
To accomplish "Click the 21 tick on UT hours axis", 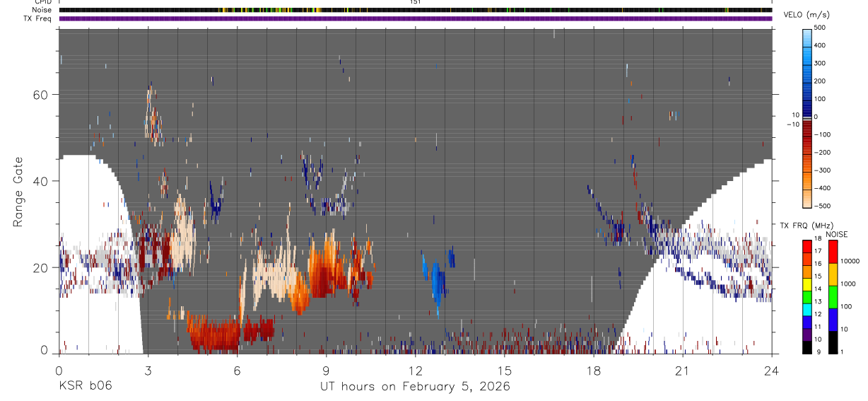I will [682, 371].
